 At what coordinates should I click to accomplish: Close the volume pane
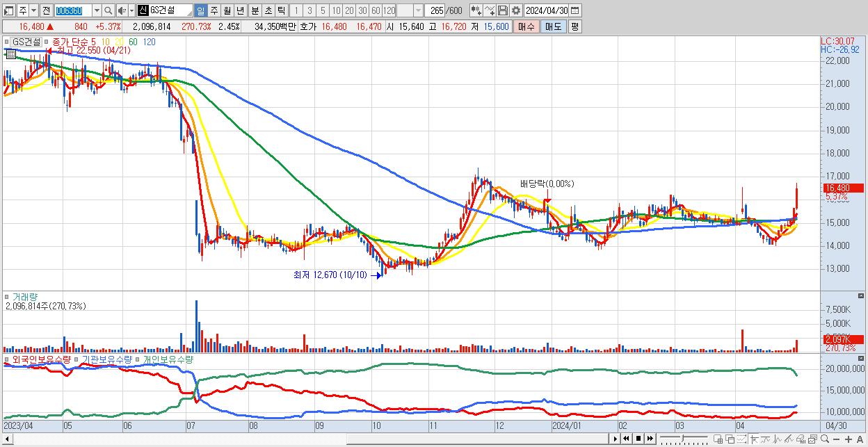(861, 296)
